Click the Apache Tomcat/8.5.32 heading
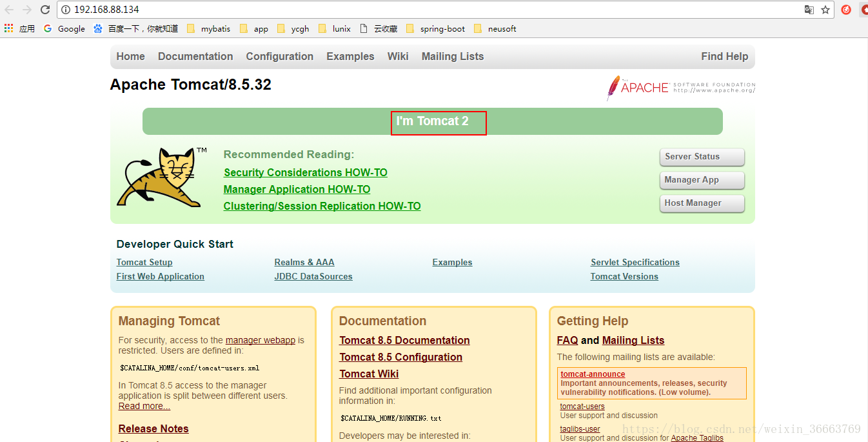868x442 pixels. 191,85
